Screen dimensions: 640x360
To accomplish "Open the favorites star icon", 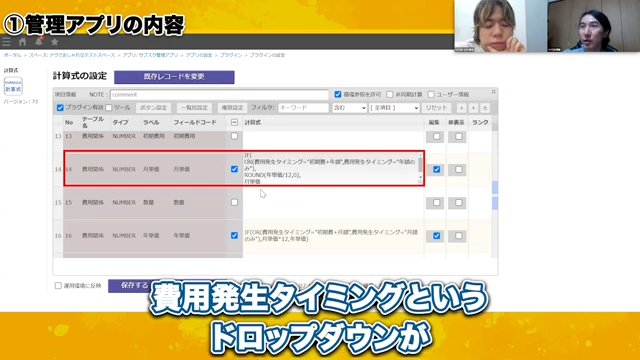I will coord(54,42).
